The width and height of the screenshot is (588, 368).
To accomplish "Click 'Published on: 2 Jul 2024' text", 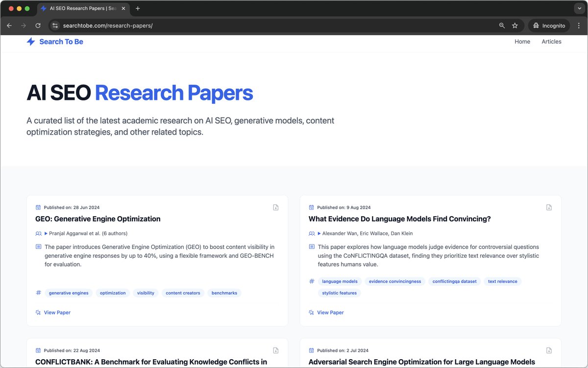I will pyautogui.click(x=343, y=350).
